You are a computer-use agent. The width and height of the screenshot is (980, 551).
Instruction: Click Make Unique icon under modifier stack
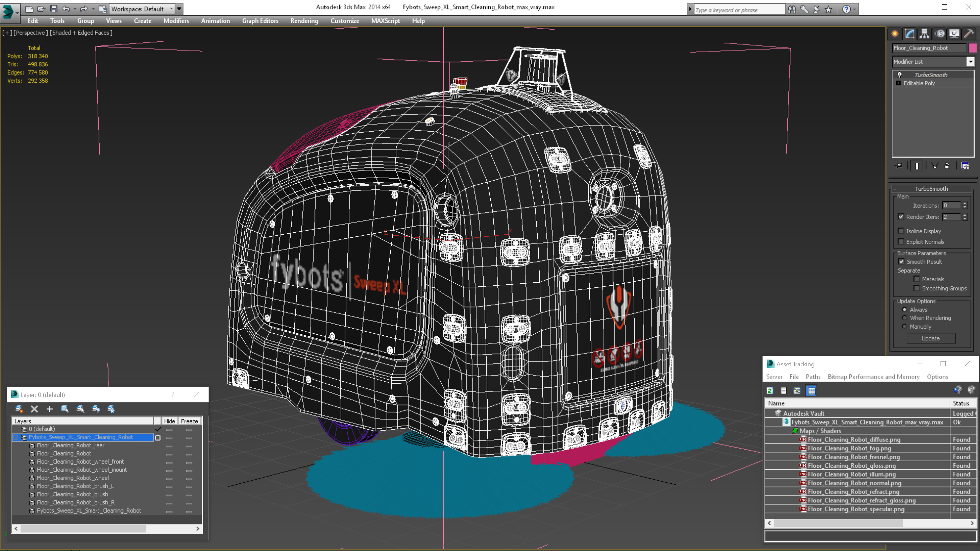pos(935,165)
